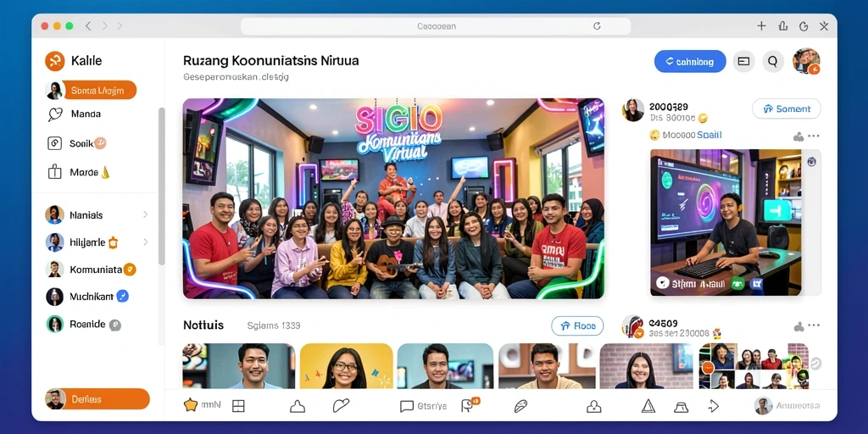868x434 pixels.
Task: Click the download tray icon in bottom toolbar
Action: 593,406
